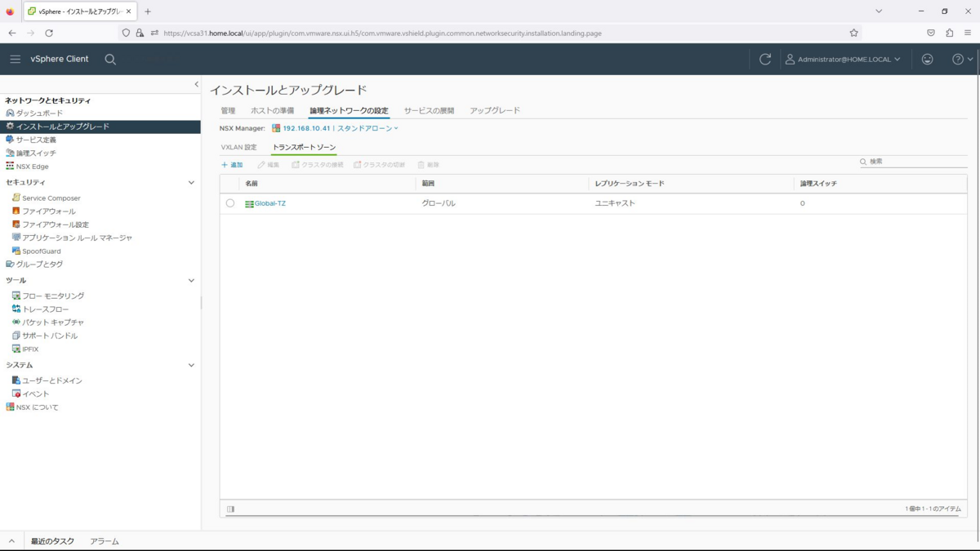The height and width of the screenshot is (551, 980).
Task: Collapse the システム section
Action: [x=191, y=365]
